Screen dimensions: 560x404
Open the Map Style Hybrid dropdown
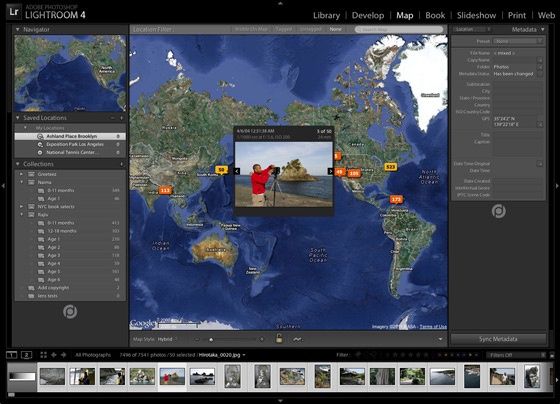coord(167,339)
